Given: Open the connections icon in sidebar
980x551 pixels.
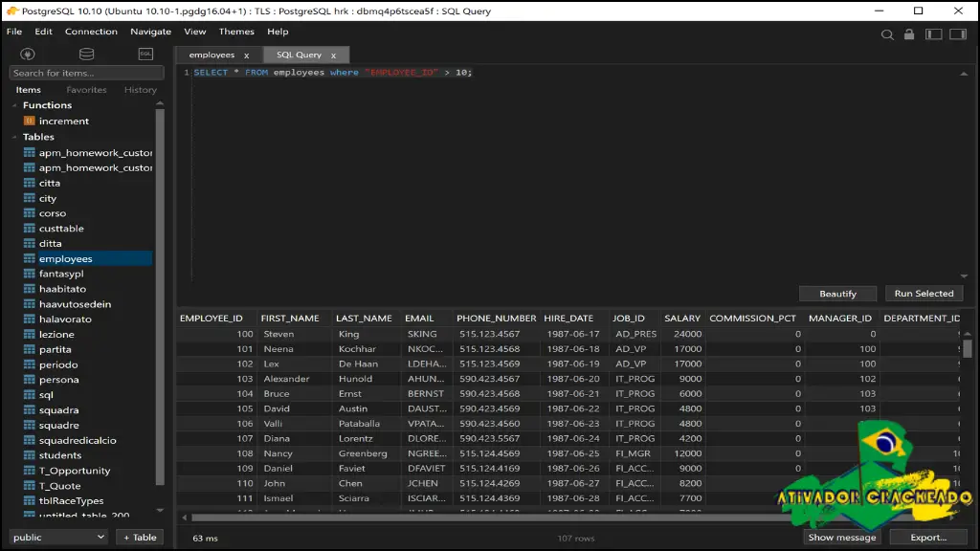Looking at the screenshot, I should point(28,54).
